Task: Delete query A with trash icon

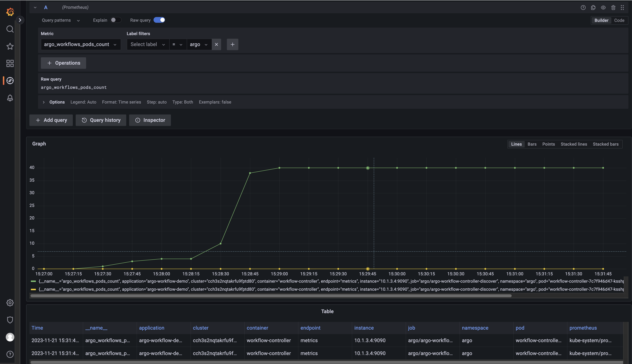Action: tap(613, 8)
